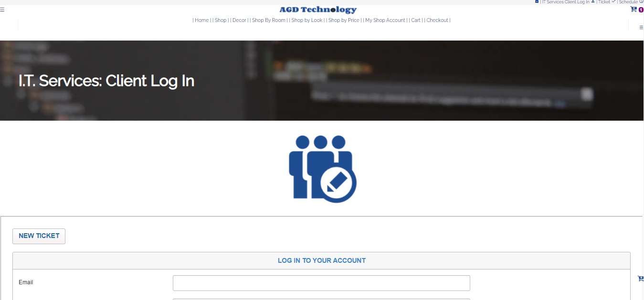Image resolution: width=644 pixels, height=300 pixels.
Task: Go to the Home menu item
Action: click(x=202, y=20)
